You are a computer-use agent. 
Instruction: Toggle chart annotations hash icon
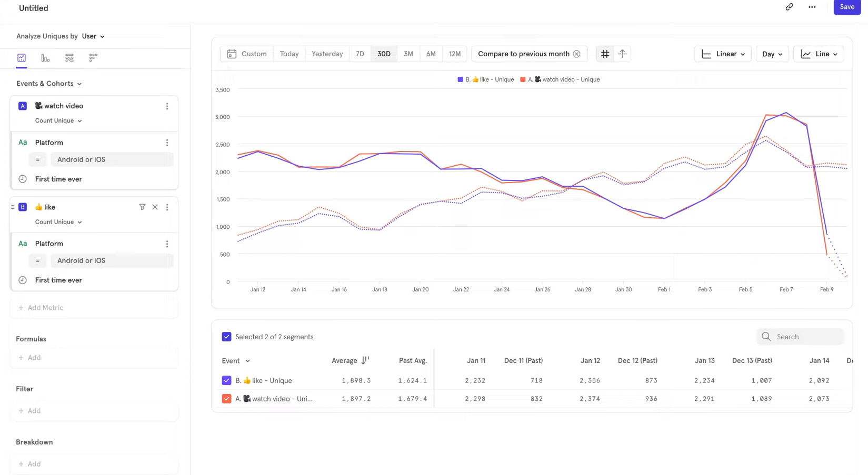[605, 54]
